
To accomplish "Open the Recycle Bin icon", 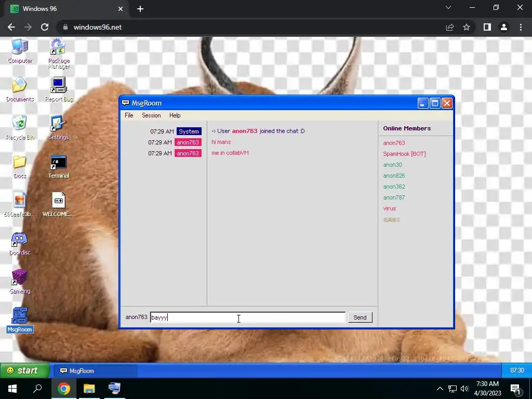I will (20, 128).
